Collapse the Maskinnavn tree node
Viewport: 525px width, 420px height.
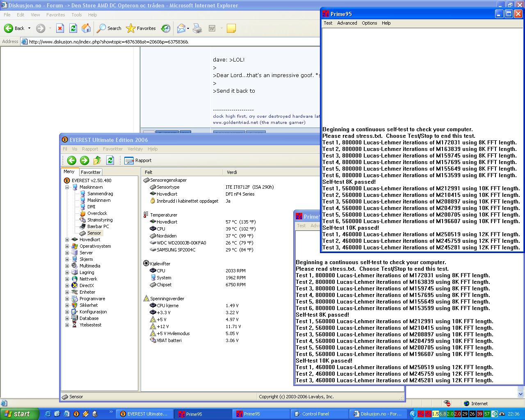click(67, 187)
